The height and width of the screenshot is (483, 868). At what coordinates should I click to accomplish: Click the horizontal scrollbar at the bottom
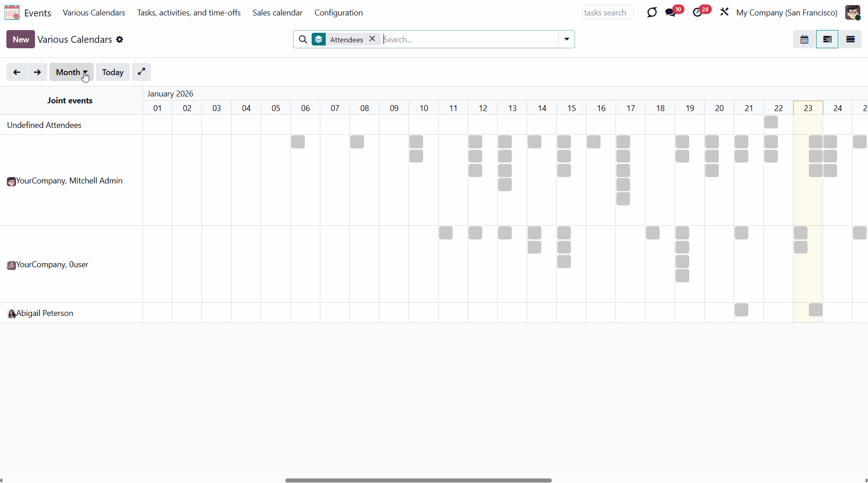coord(418,480)
